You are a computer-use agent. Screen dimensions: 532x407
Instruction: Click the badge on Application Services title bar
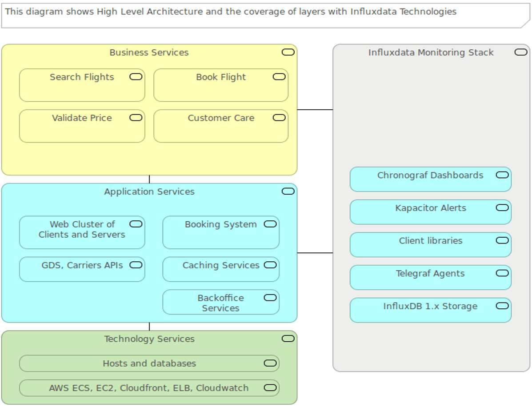click(288, 191)
